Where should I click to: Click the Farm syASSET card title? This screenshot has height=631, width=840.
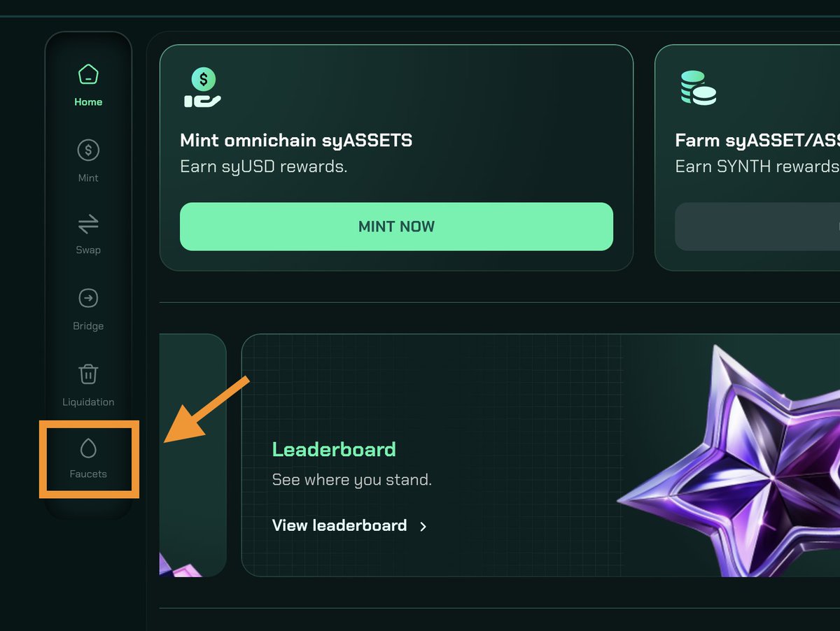tap(756, 141)
